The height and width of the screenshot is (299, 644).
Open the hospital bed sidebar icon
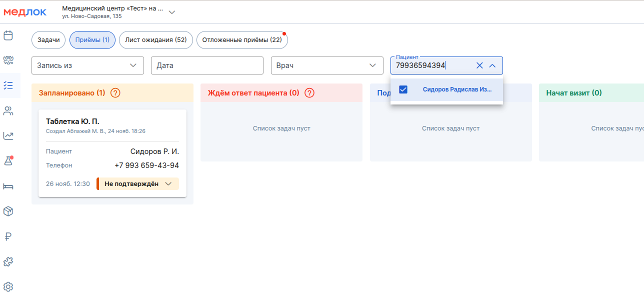point(8,186)
